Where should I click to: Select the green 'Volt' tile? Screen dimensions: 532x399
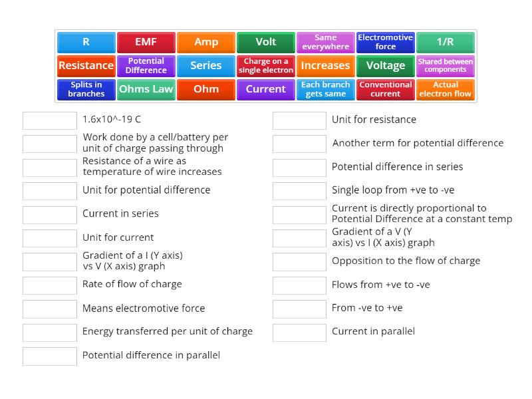(266, 43)
